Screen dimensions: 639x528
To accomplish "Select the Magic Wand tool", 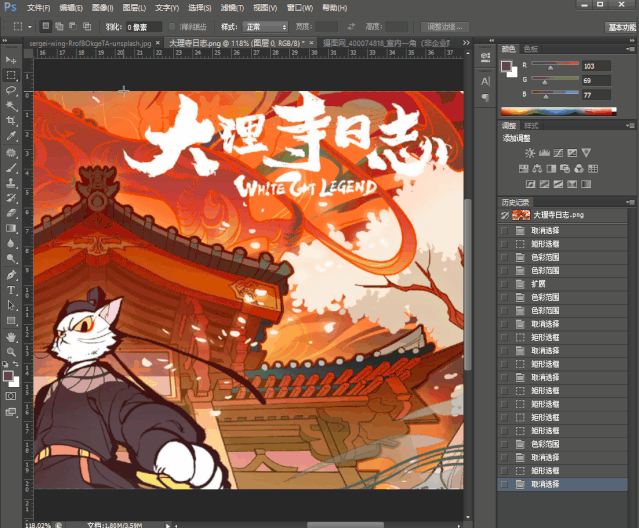I will (11, 106).
